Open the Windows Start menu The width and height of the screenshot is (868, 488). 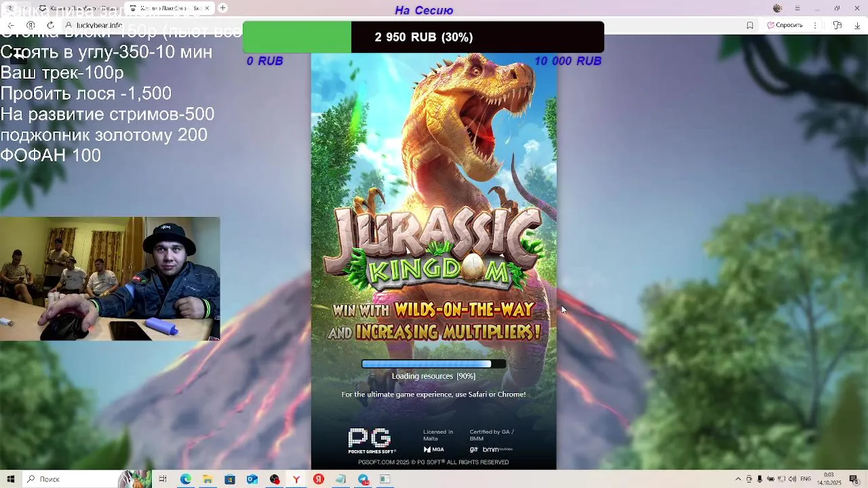[11, 479]
